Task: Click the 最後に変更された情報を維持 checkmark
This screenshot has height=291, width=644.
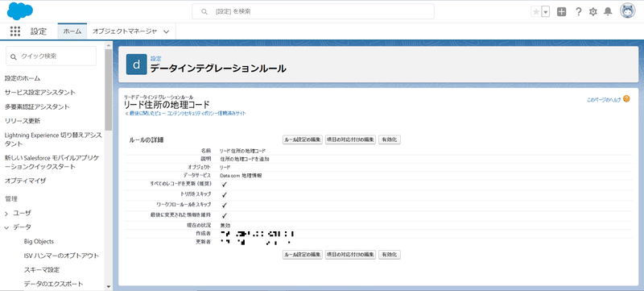Action: pos(225,215)
